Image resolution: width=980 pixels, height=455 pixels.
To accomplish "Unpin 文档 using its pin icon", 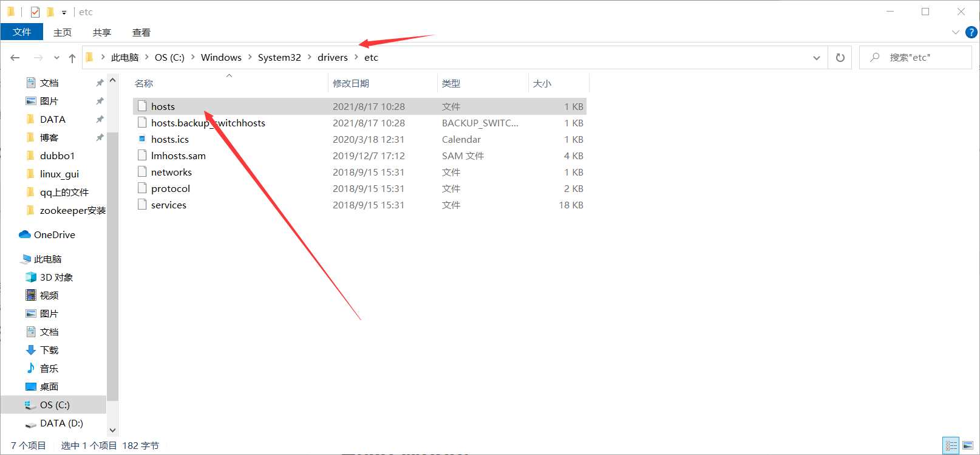I will (100, 83).
